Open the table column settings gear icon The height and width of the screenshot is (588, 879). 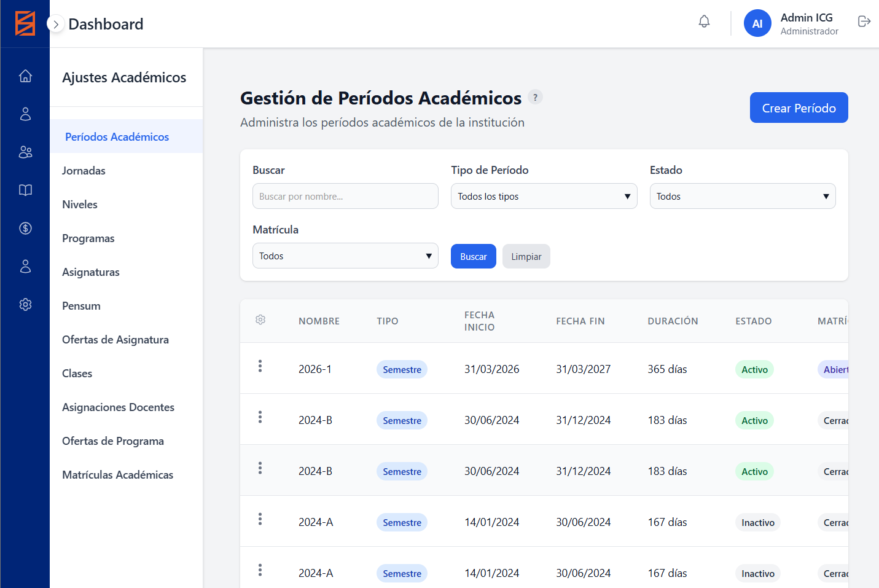tap(260, 319)
